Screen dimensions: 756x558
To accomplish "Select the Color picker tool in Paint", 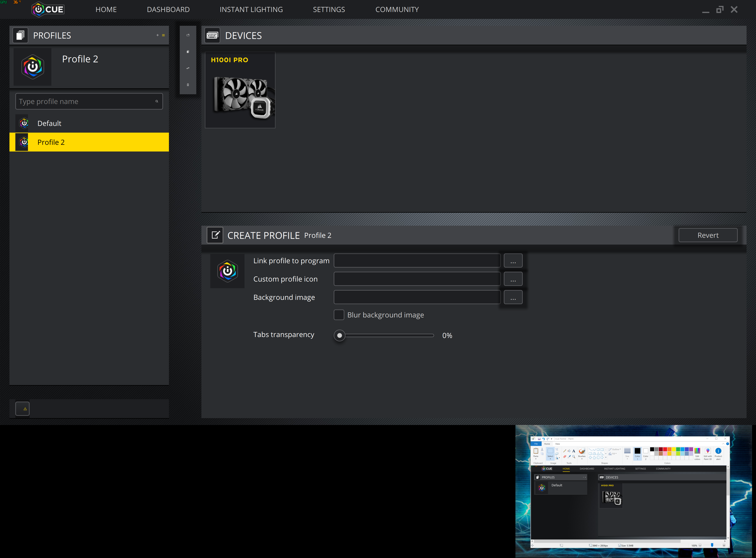I will click(x=569, y=457).
